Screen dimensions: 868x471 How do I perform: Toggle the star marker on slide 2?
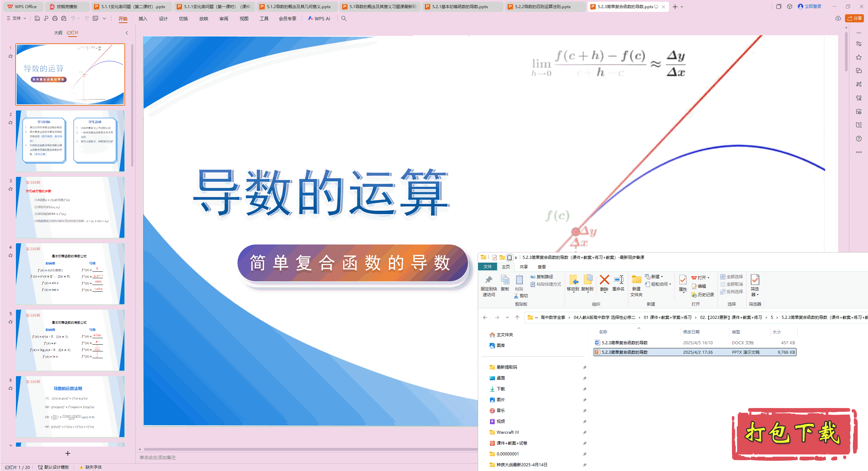tap(11, 123)
